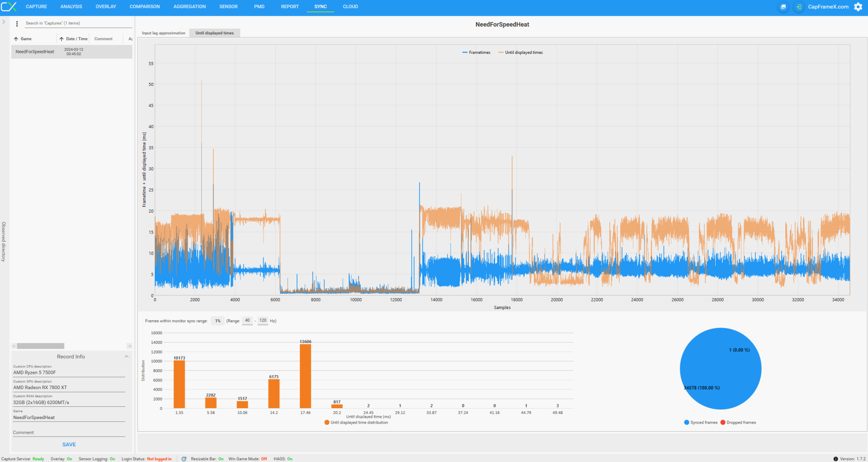The width and height of the screenshot is (868, 462).
Task: Open the CAPTURE tab
Action: coord(37,7)
